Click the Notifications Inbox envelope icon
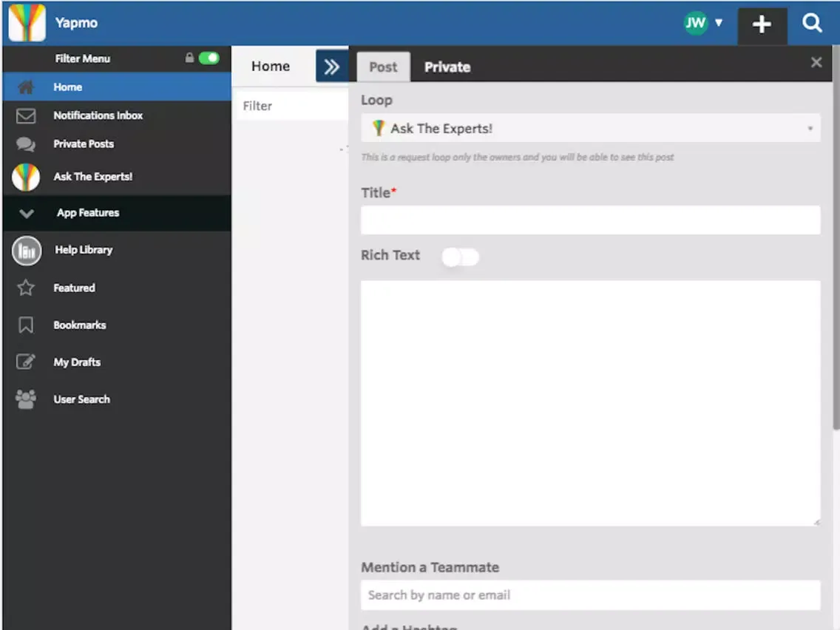Screen dimensions: 840x630 pyautogui.click(x=26, y=115)
